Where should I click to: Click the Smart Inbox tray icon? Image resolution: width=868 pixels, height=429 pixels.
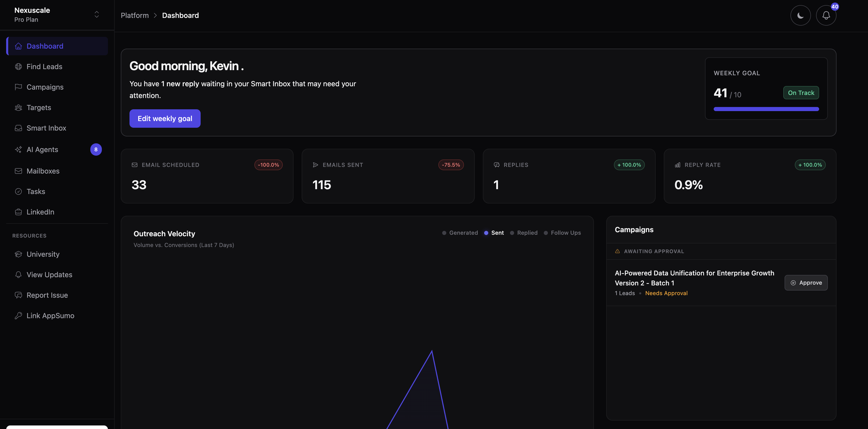pos(18,128)
